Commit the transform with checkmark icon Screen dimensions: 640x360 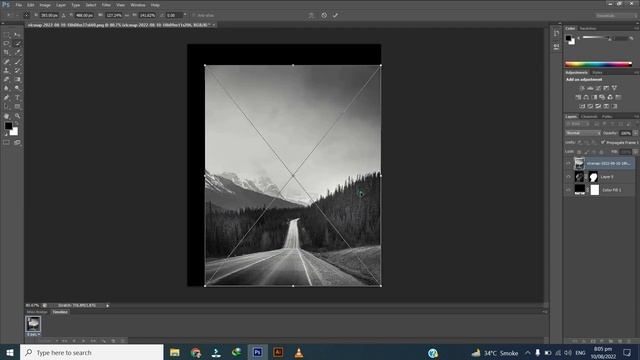(336, 15)
